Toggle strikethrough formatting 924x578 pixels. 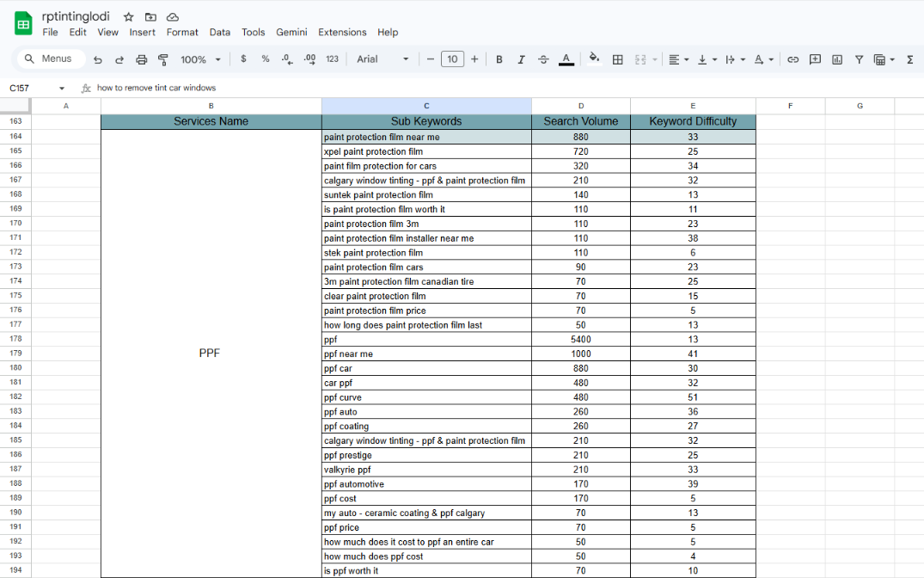point(543,59)
